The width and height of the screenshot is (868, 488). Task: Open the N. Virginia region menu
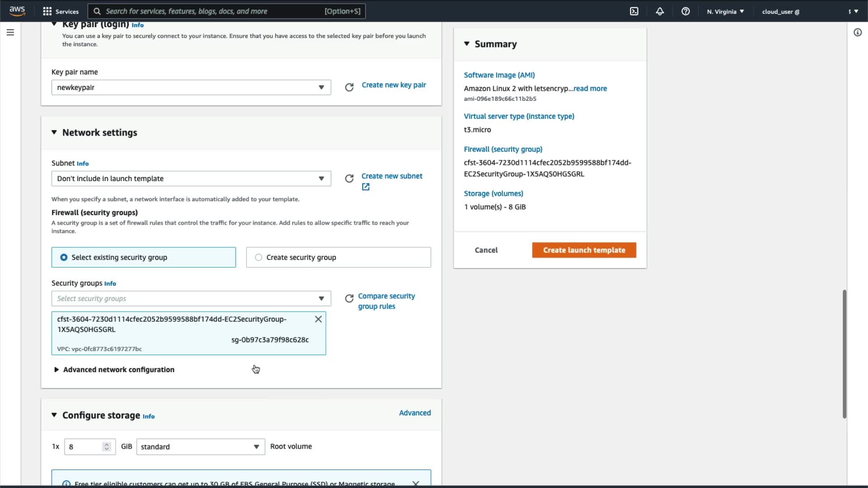[725, 11]
